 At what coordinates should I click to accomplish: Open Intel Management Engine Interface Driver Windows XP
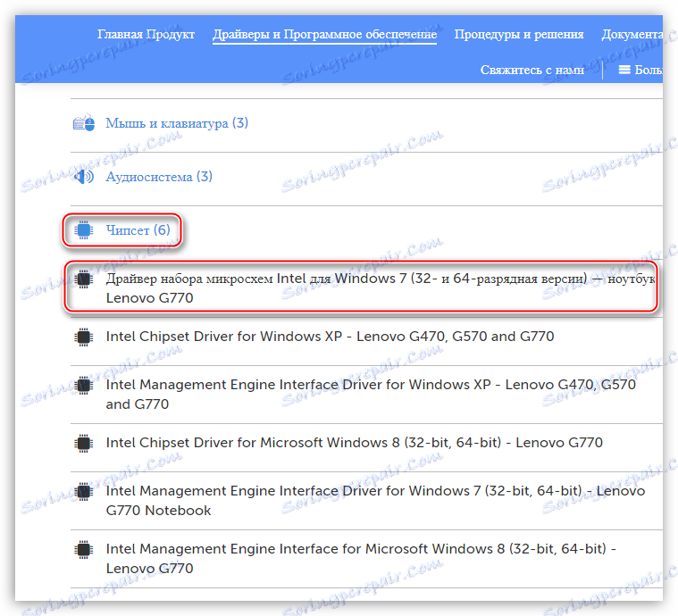click(x=371, y=395)
